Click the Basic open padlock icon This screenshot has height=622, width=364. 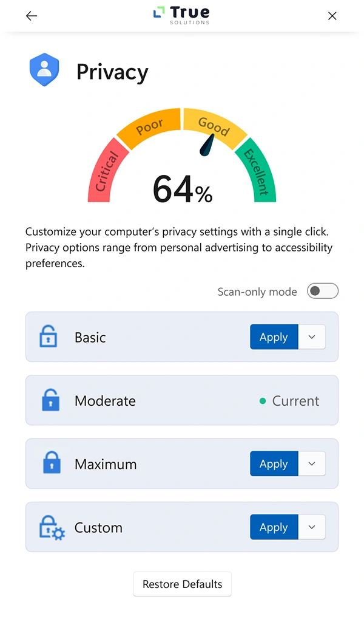coord(48,337)
